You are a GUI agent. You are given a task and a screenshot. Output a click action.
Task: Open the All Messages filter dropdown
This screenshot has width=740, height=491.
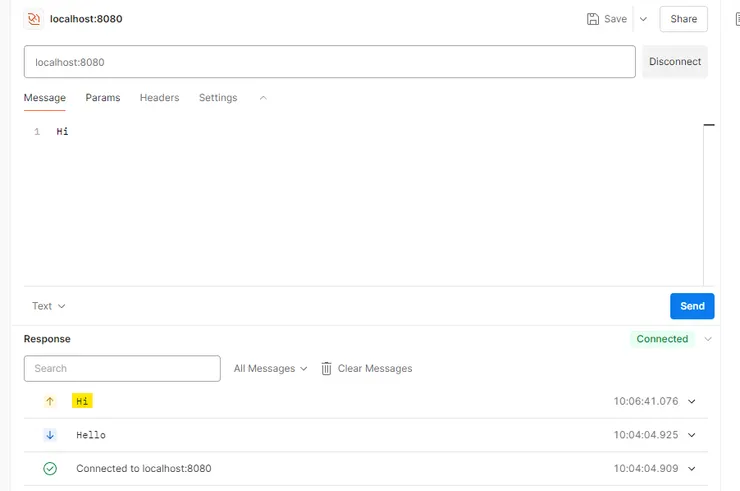pyautogui.click(x=271, y=368)
